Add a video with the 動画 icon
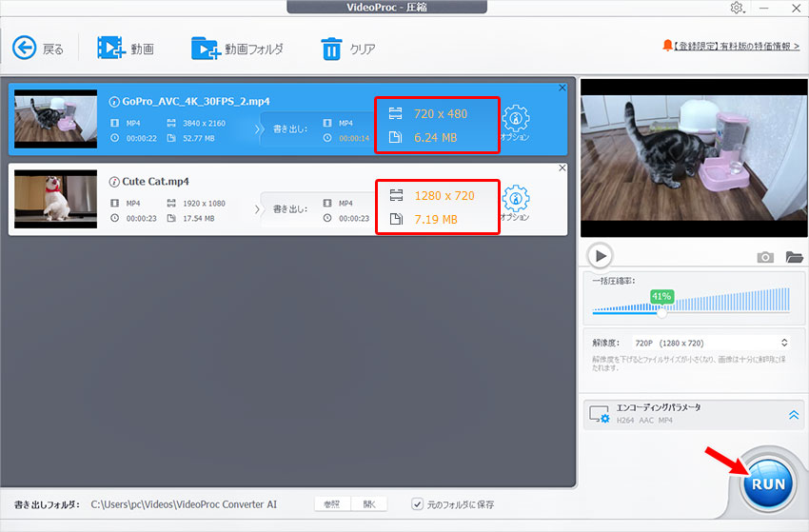 coord(111,48)
